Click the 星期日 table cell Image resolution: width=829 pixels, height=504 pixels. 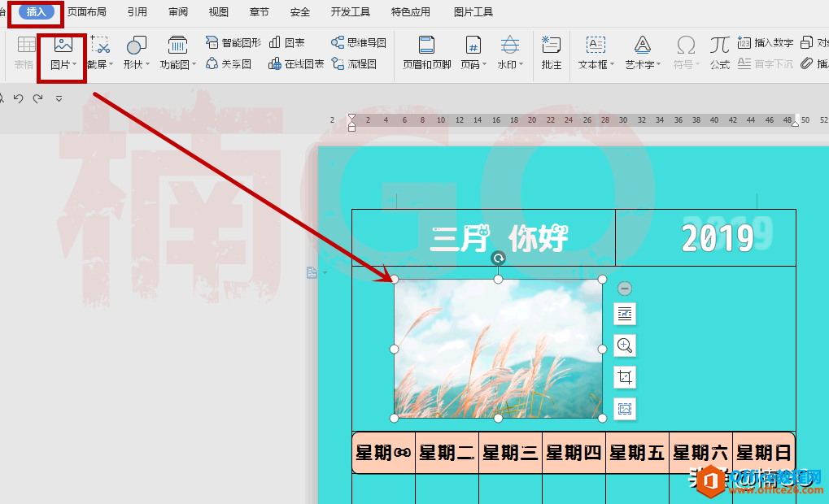tap(764, 453)
